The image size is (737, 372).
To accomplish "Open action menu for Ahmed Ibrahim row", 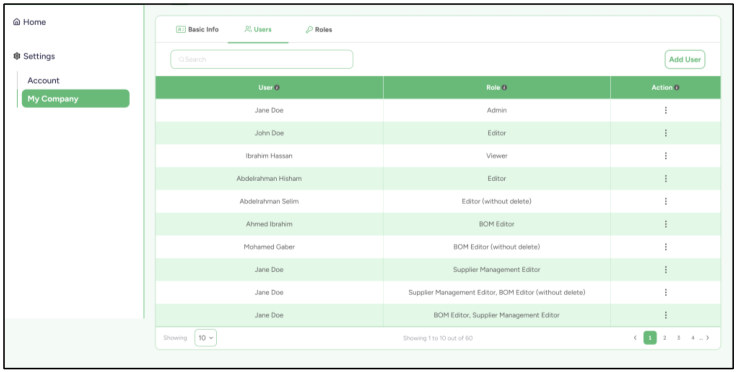I will pyautogui.click(x=666, y=224).
